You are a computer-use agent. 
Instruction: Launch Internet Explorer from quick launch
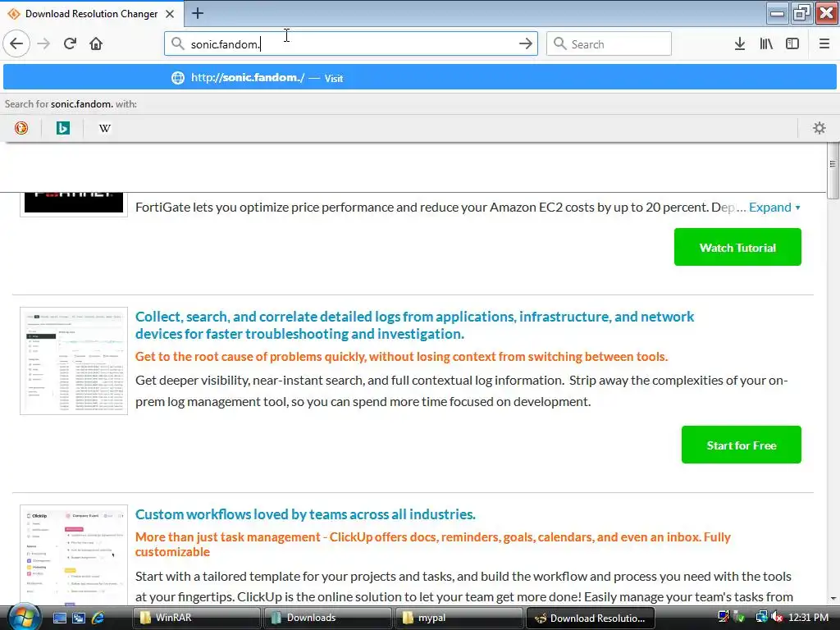98,618
